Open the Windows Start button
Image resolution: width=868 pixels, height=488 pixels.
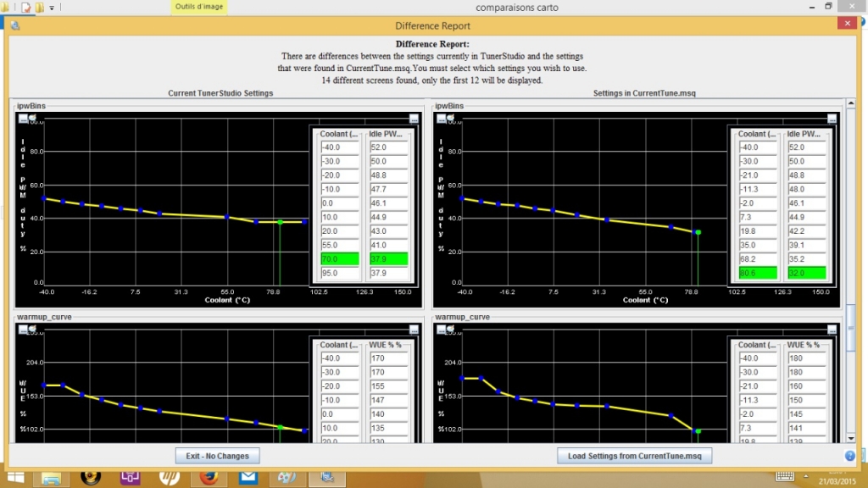[x=15, y=478]
